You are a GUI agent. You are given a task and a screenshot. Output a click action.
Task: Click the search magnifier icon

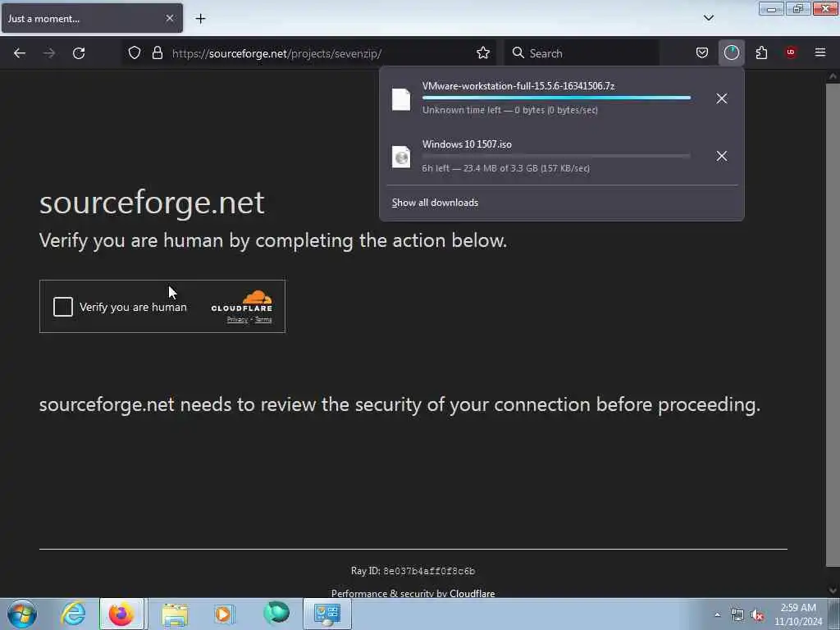[x=518, y=52]
